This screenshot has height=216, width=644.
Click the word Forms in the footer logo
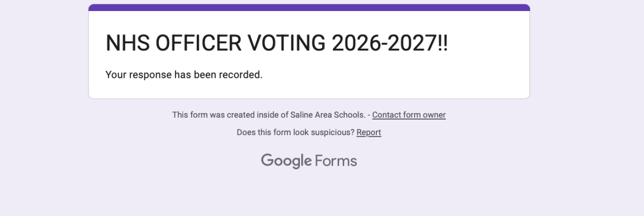336,161
